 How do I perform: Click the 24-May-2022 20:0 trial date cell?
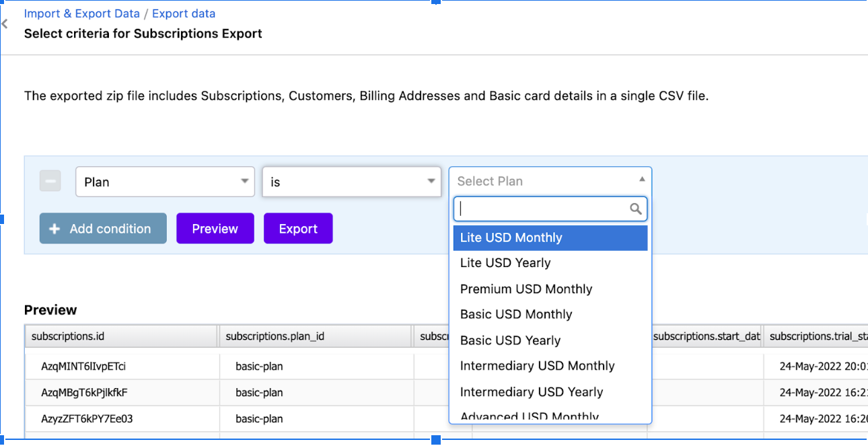[816, 367]
